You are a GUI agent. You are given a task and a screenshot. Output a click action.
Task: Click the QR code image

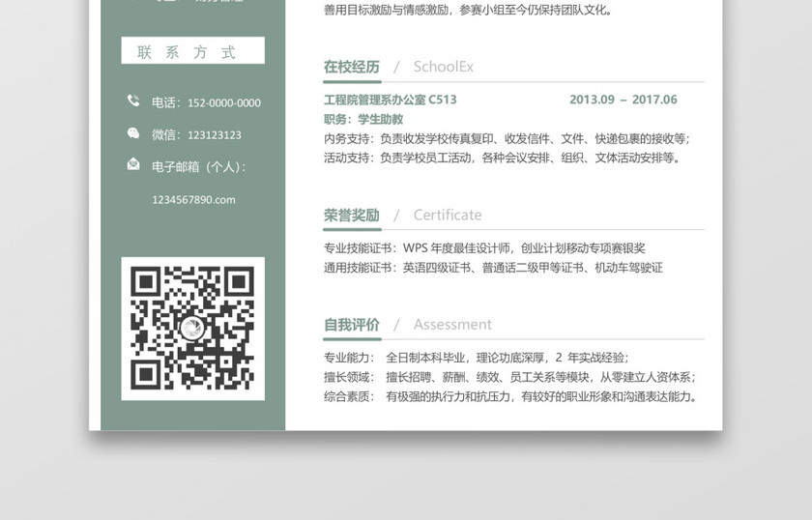tap(192, 329)
